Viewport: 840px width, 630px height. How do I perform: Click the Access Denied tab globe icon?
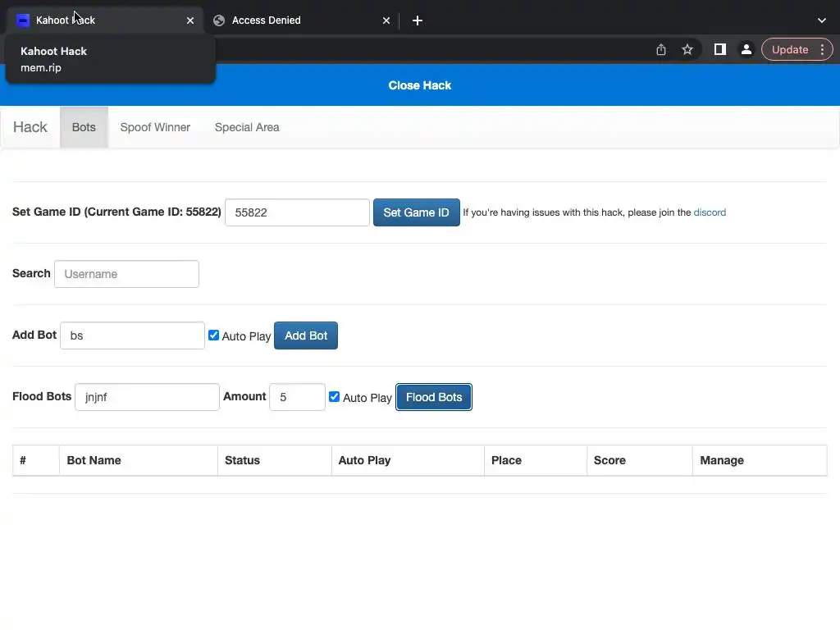point(218,21)
